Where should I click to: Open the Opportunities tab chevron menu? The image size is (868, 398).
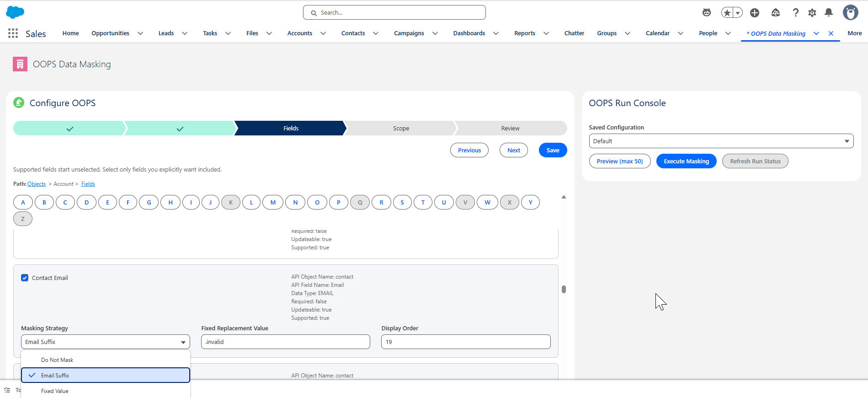point(140,33)
